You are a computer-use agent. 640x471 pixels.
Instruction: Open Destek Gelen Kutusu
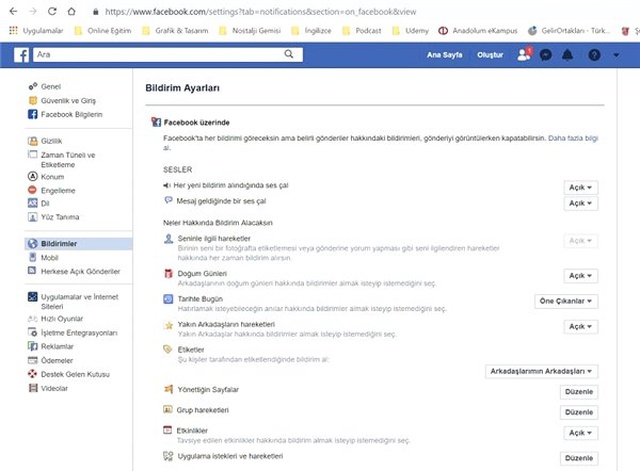click(69, 374)
